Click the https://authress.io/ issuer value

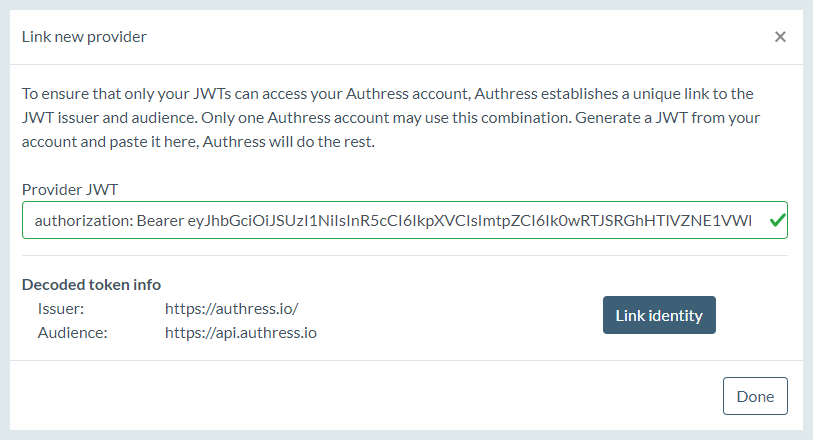(x=232, y=309)
